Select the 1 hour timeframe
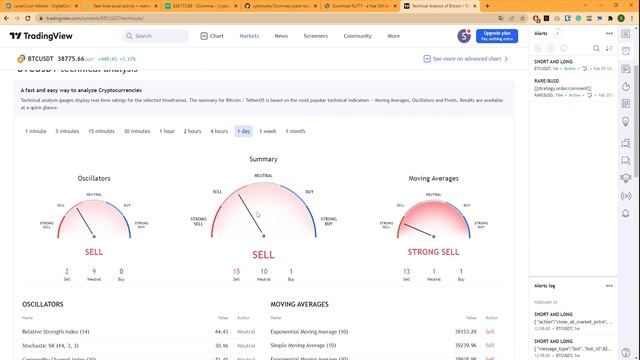The height and width of the screenshot is (360, 640). [167, 131]
